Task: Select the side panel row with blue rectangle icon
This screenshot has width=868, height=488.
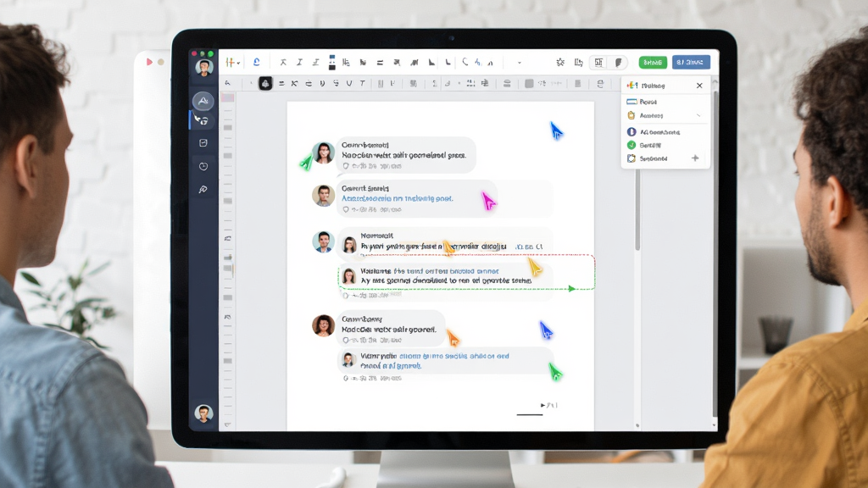Action: click(665, 102)
